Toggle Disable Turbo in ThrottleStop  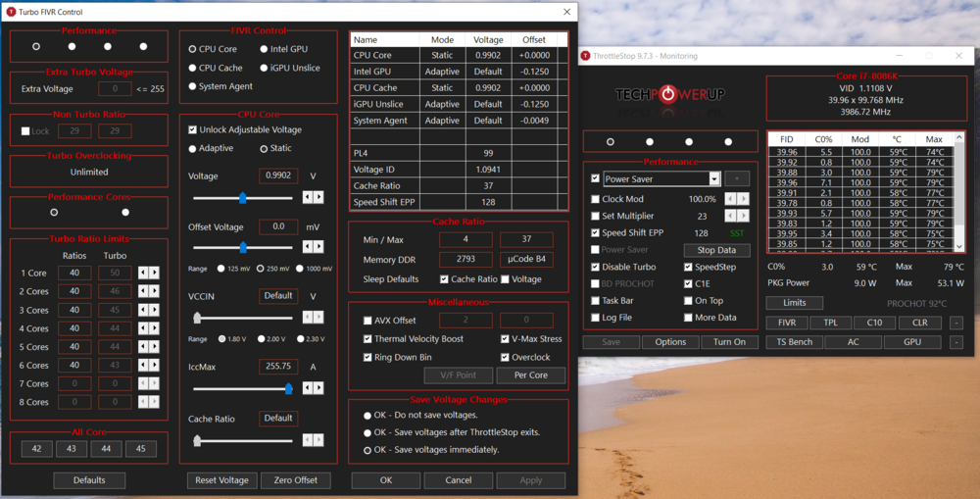click(595, 267)
